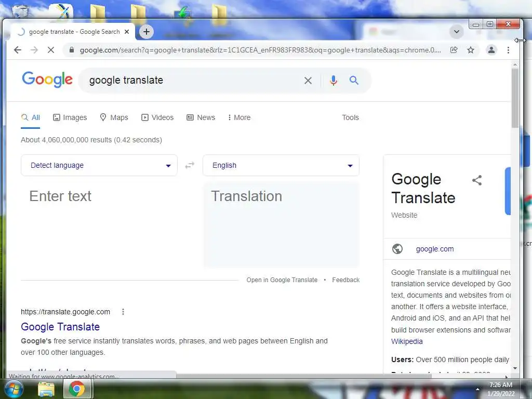
Task: Bookmark this page with the star icon
Action: (471, 50)
